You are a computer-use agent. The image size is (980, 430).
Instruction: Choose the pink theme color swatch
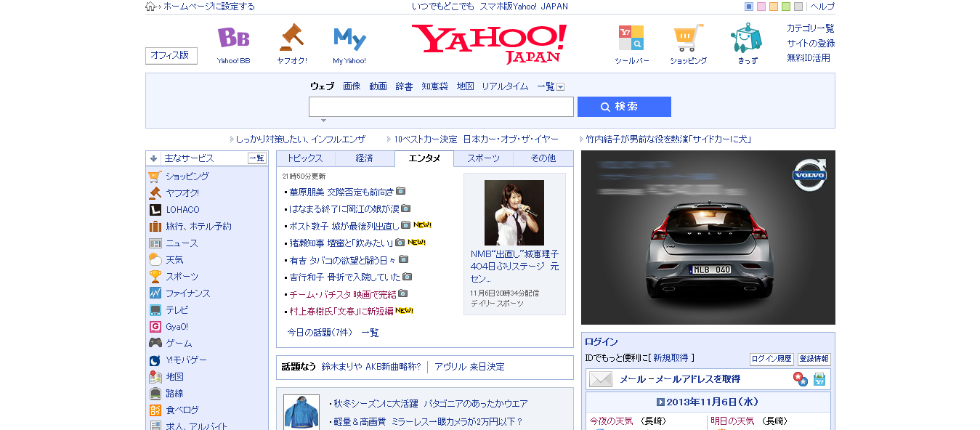pos(761,7)
